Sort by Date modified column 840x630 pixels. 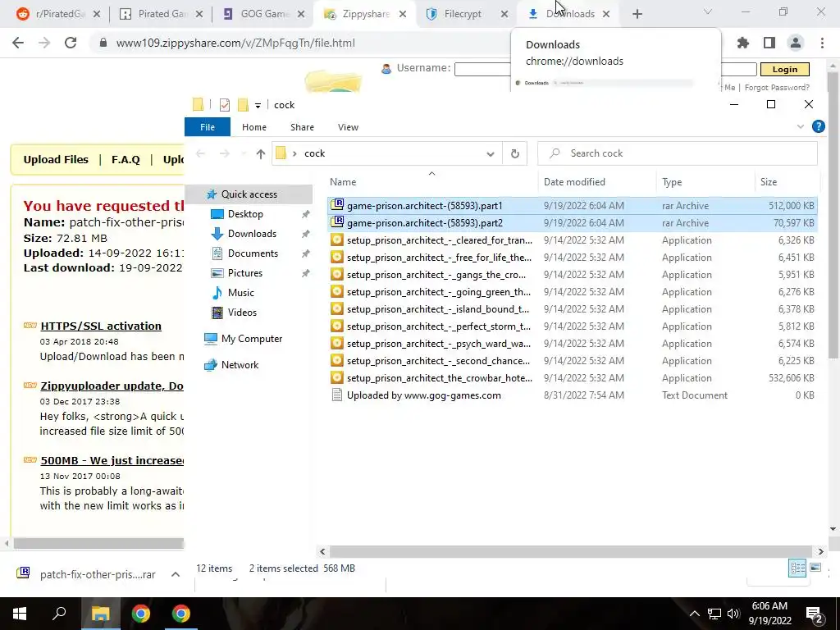coord(597,181)
